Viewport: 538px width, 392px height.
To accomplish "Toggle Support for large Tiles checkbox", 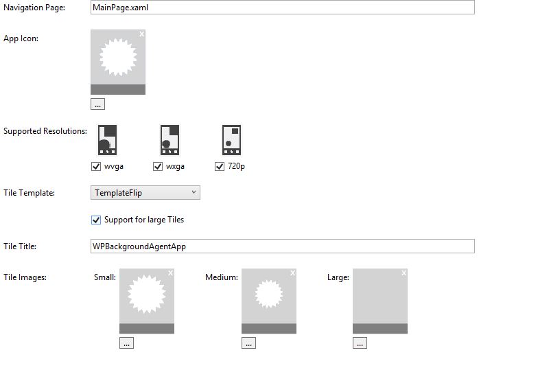I will (96, 220).
